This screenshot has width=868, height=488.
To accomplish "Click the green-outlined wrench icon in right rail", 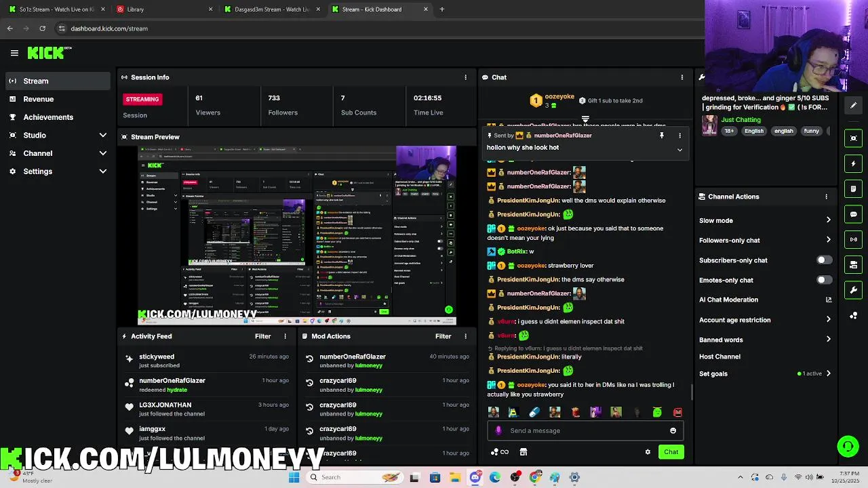I will [853, 290].
